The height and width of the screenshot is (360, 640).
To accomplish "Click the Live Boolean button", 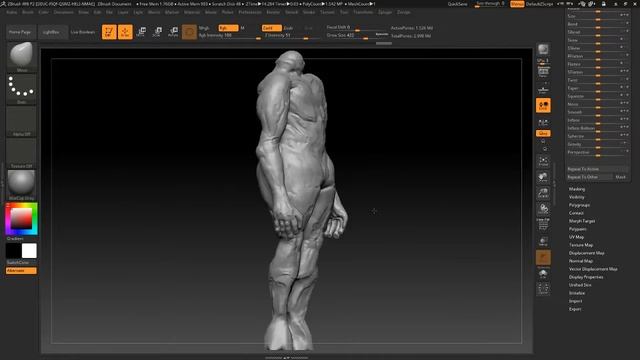I will tap(83, 32).
